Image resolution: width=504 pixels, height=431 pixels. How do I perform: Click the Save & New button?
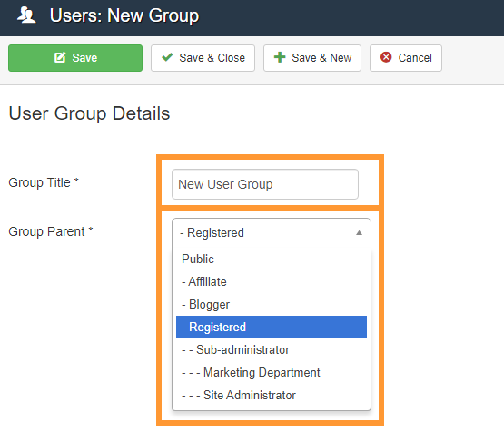click(x=312, y=58)
